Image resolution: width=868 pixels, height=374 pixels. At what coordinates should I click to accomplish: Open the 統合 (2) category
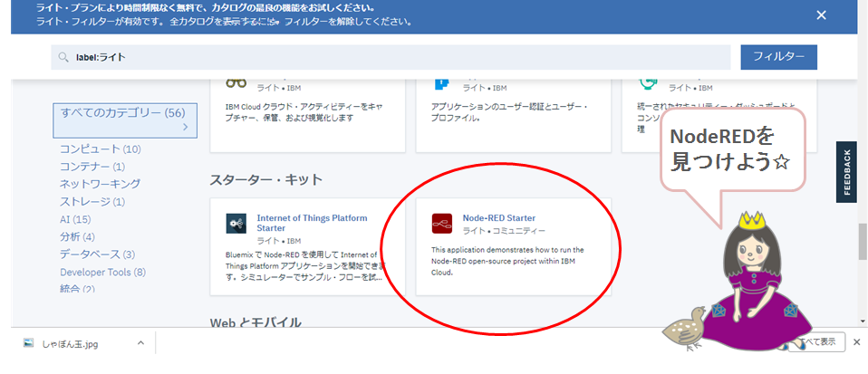78,288
